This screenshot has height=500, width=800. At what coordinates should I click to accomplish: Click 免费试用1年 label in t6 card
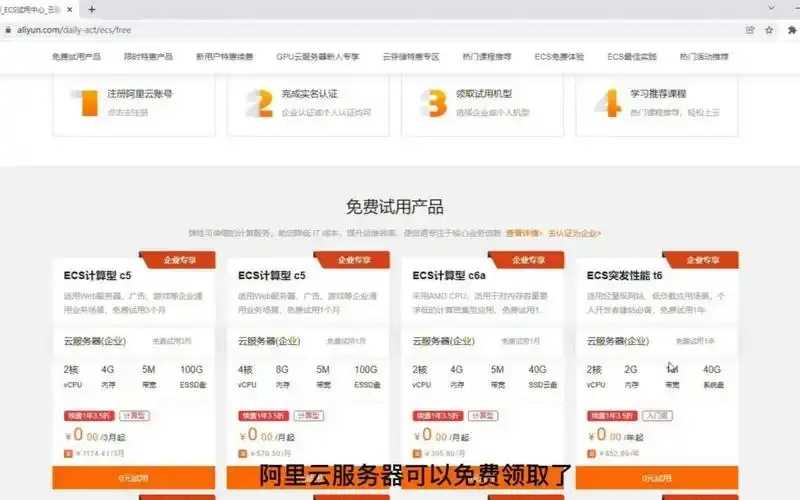pos(695,341)
